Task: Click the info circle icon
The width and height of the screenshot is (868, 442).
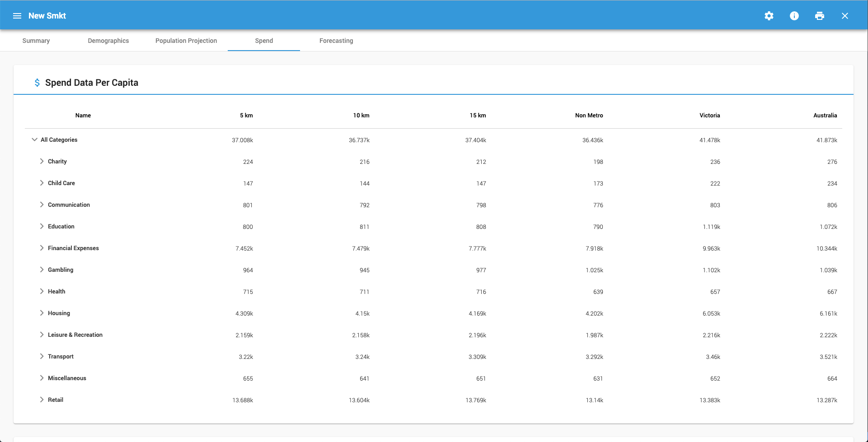Action: coord(794,16)
